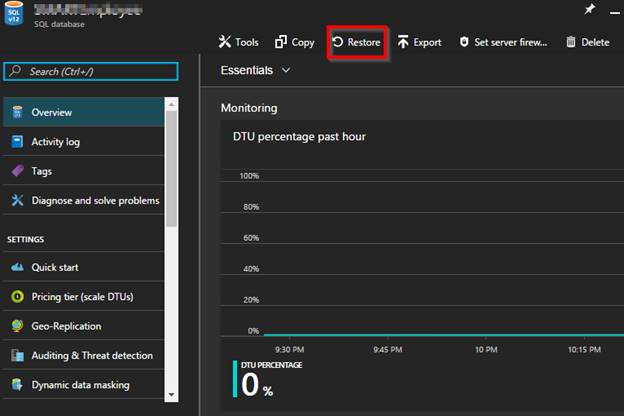624x416 pixels.
Task: Pin the blade with pin icon
Action: click(x=589, y=9)
